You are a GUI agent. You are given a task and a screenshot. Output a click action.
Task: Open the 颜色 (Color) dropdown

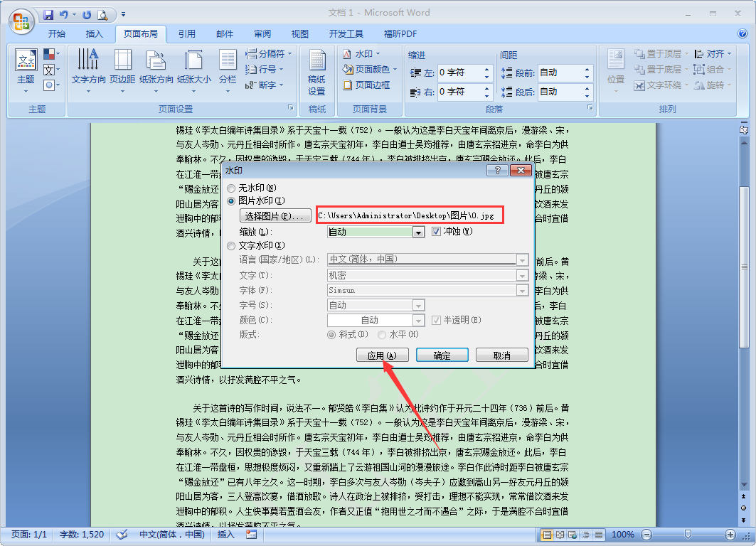point(420,319)
